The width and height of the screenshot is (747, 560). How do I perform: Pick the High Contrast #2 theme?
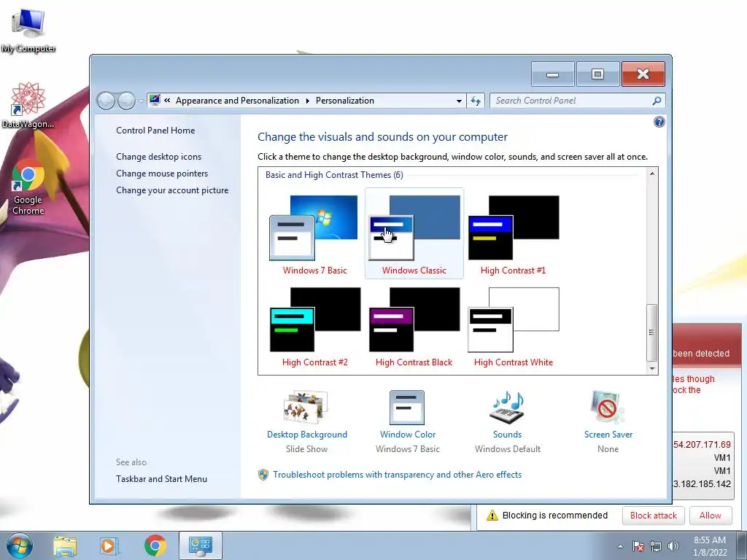coord(314,326)
